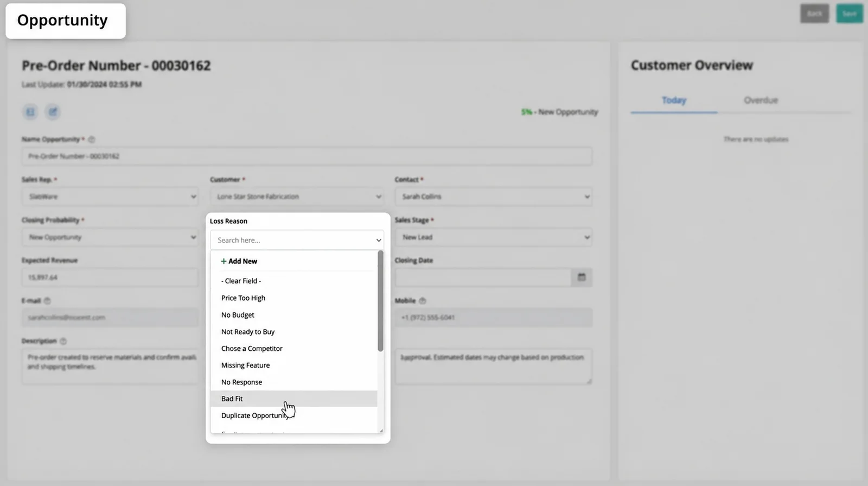Select Add New in Loss Reason list
The height and width of the screenshot is (486, 868).
tap(239, 261)
